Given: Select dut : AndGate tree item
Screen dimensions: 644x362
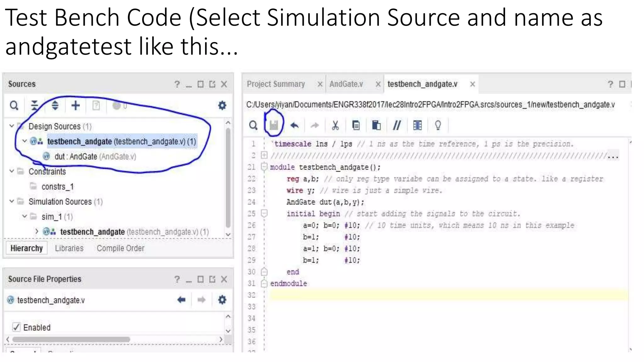Looking at the screenshot, I should (75, 156).
